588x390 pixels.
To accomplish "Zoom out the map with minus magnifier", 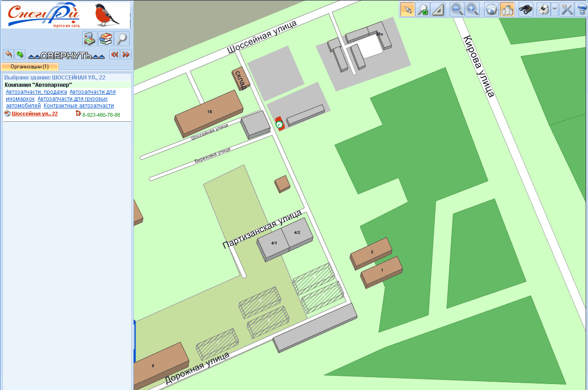I will pyautogui.click(x=457, y=9).
